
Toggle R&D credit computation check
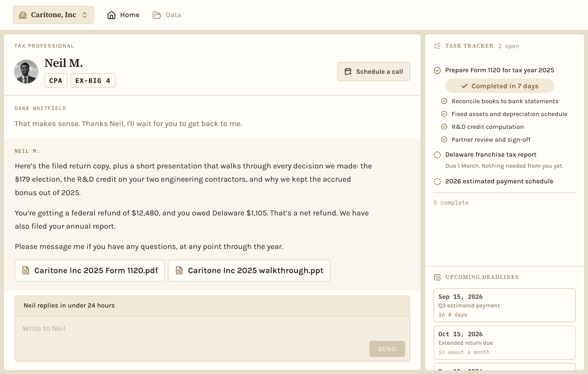pyautogui.click(x=444, y=127)
